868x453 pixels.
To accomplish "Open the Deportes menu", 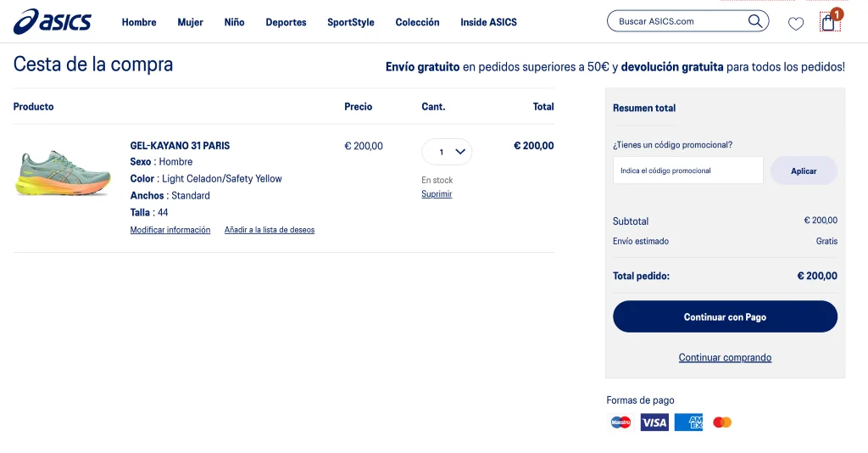I will pos(286,22).
